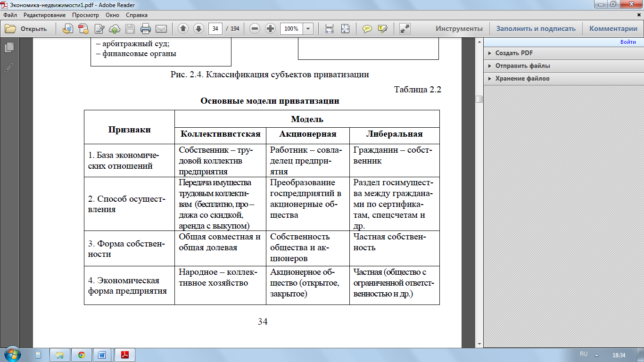
Task: Click the Print file printer icon
Action: coord(146,29)
